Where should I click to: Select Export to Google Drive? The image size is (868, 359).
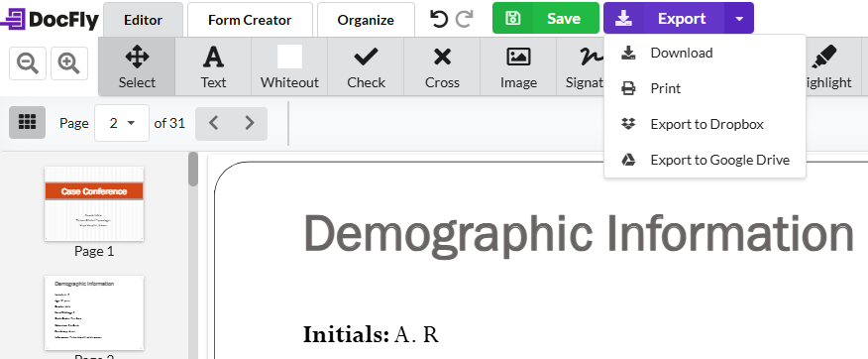coord(705,160)
